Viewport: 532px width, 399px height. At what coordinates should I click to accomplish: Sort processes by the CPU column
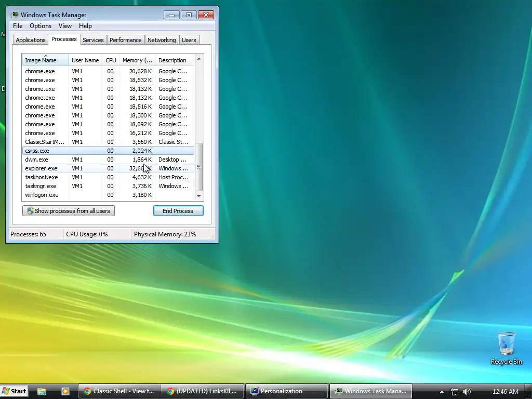[x=111, y=60]
